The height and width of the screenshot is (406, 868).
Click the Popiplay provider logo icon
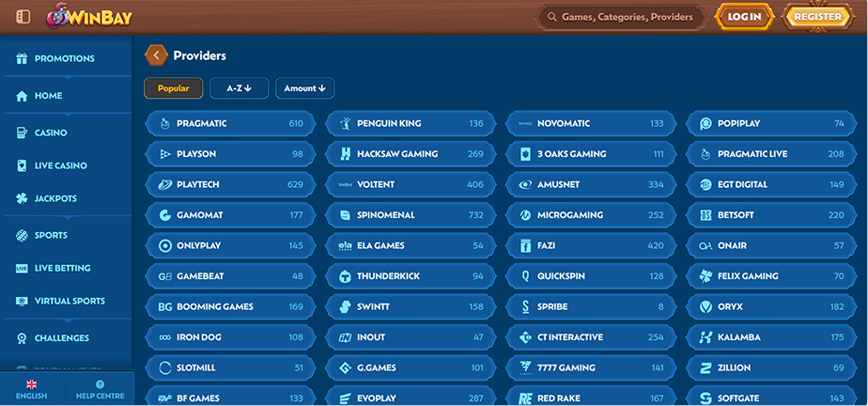[705, 123]
